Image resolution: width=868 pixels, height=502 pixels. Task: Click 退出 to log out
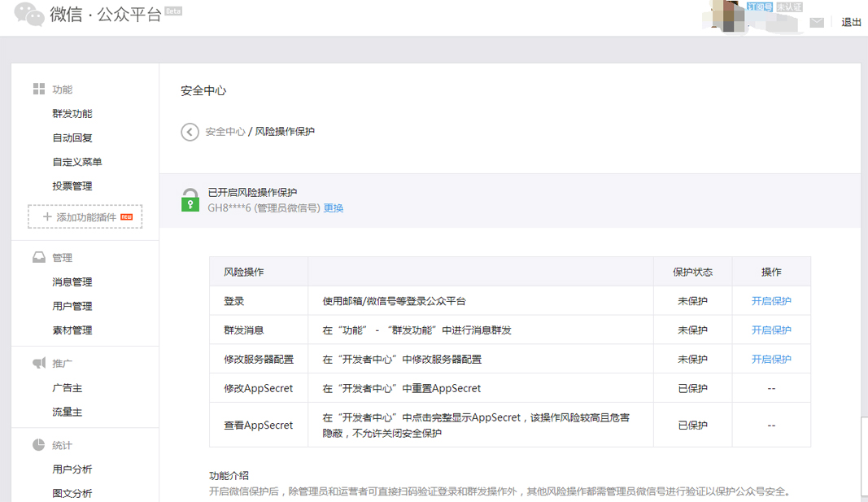[x=851, y=23]
